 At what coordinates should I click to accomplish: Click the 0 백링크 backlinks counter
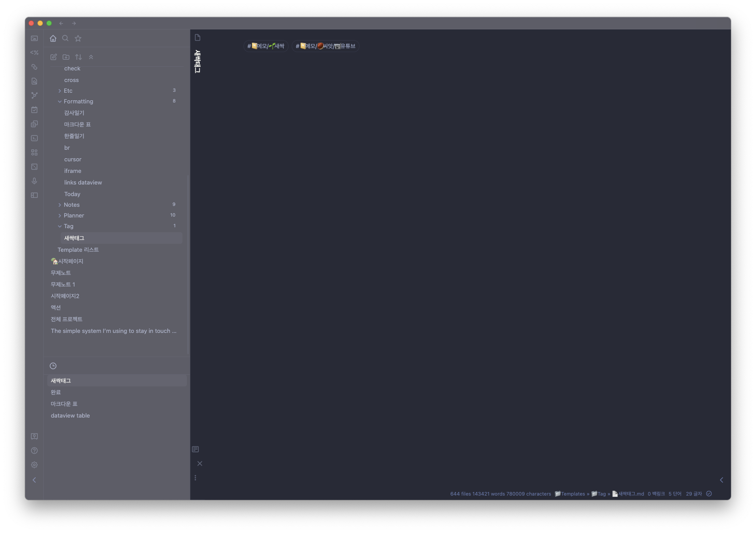[x=656, y=494]
